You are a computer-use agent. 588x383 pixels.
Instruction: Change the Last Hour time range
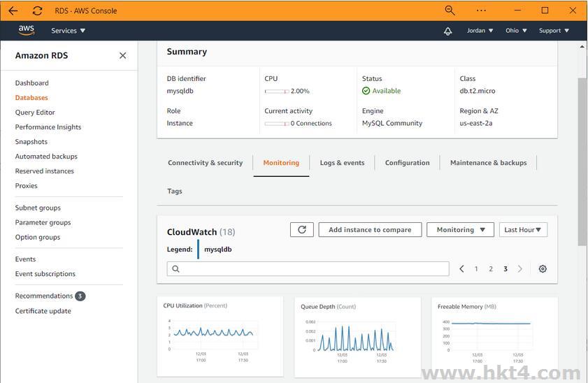(x=523, y=230)
